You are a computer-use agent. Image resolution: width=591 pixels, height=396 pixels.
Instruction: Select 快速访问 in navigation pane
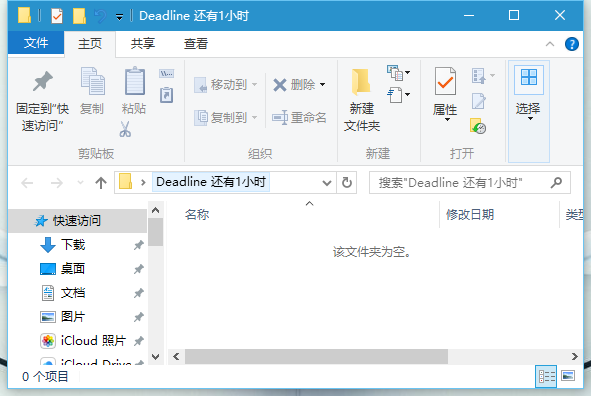pyautogui.click(x=77, y=221)
